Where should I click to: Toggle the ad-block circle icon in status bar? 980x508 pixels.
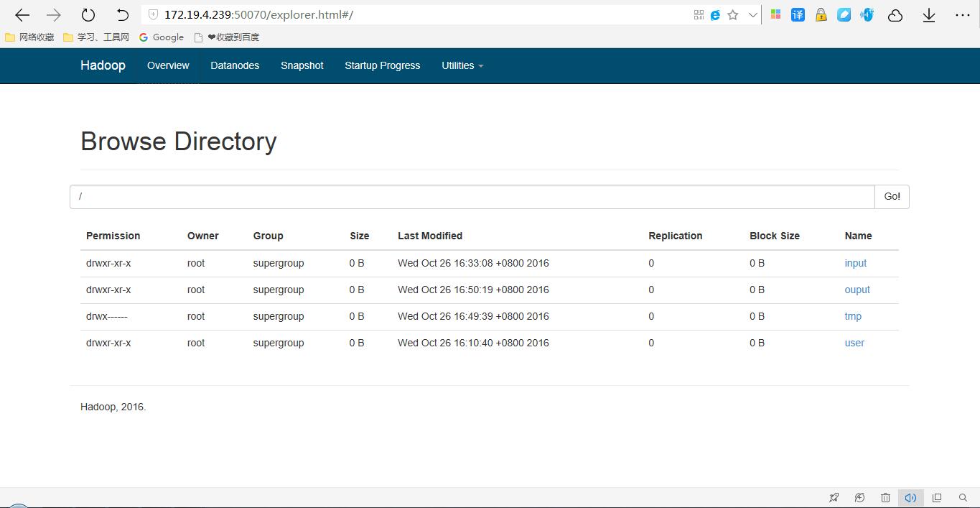pos(859,497)
